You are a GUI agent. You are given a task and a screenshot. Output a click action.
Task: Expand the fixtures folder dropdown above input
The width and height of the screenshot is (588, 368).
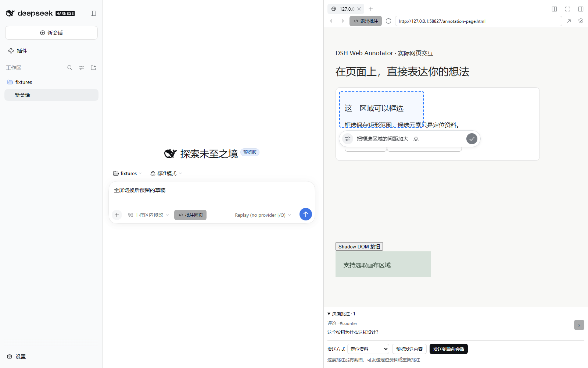[x=128, y=173]
